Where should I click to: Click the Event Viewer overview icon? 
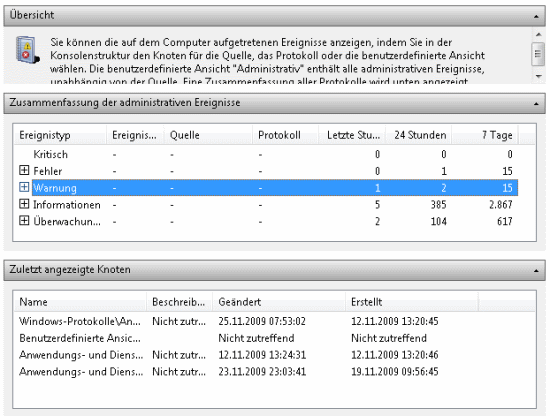tap(27, 49)
